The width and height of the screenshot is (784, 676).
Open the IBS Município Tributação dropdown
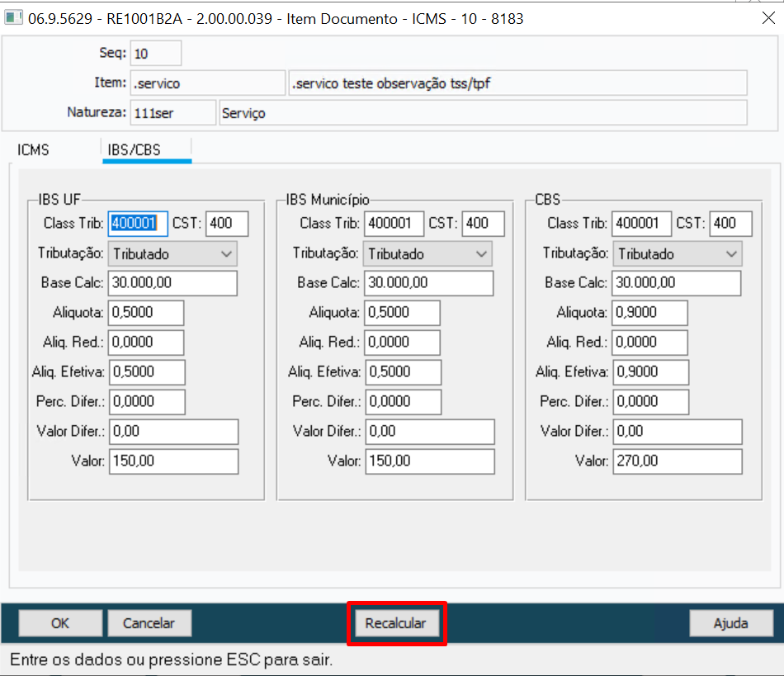pos(427,253)
